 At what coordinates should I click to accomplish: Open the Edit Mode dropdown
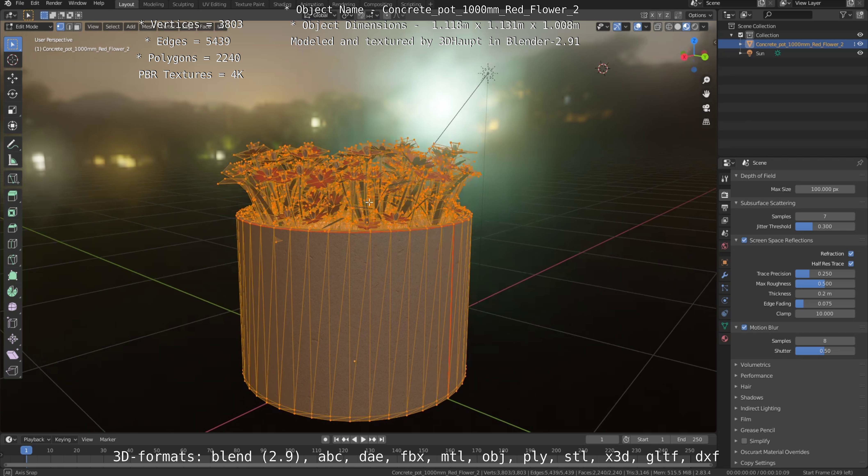(29, 27)
